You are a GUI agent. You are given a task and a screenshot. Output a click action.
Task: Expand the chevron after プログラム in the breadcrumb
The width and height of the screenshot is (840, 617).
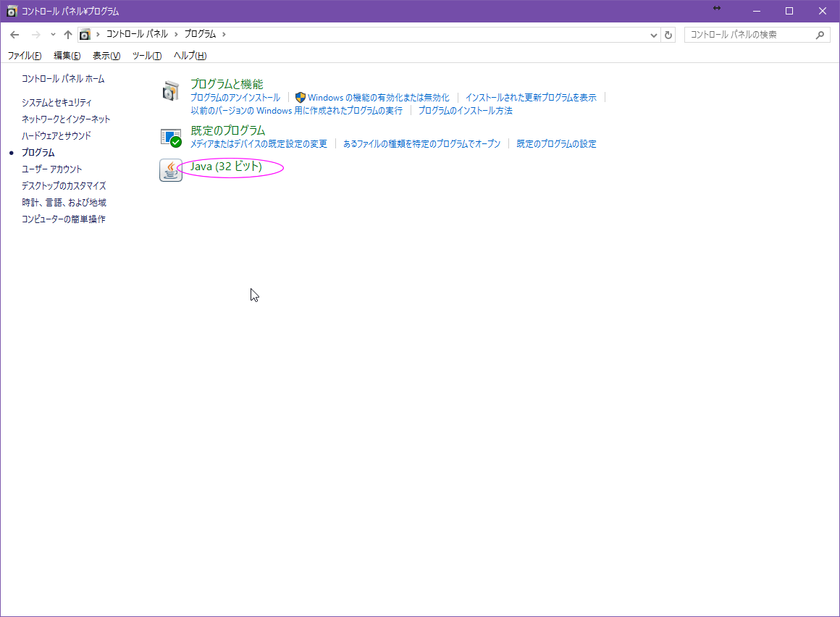[x=224, y=34]
